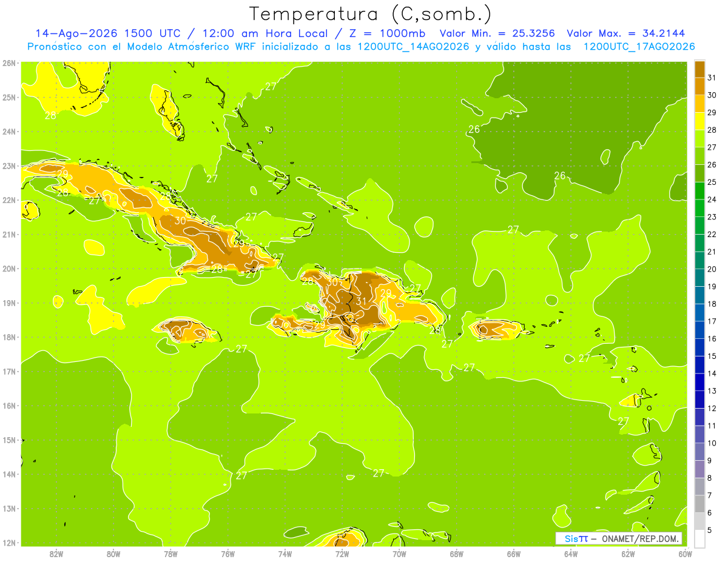Click the '20N' latitude label
Image resolution: width=728 pixels, height=562 pixels.
coord(9,269)
